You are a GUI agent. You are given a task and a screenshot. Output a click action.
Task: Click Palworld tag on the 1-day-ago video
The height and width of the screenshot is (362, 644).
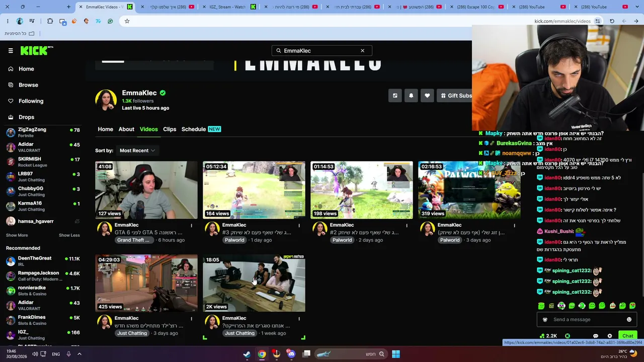point(234,240)
